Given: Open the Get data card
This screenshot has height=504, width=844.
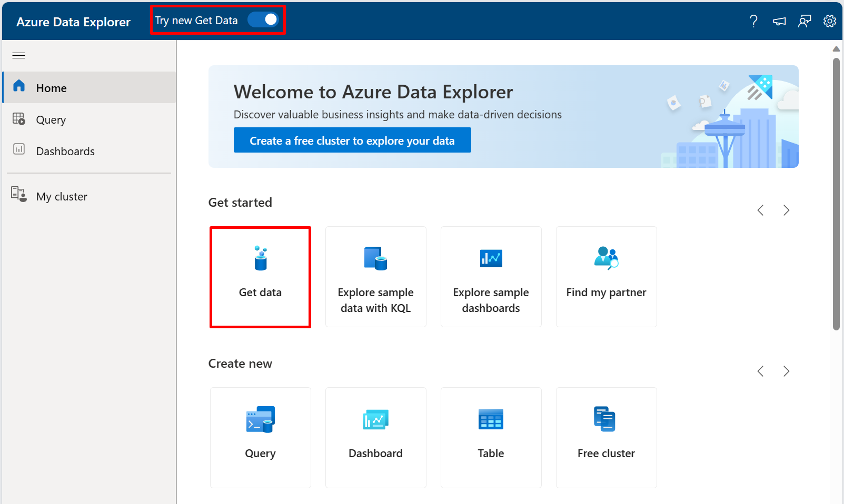Looking at the screenshot, I should coord(260,277).
